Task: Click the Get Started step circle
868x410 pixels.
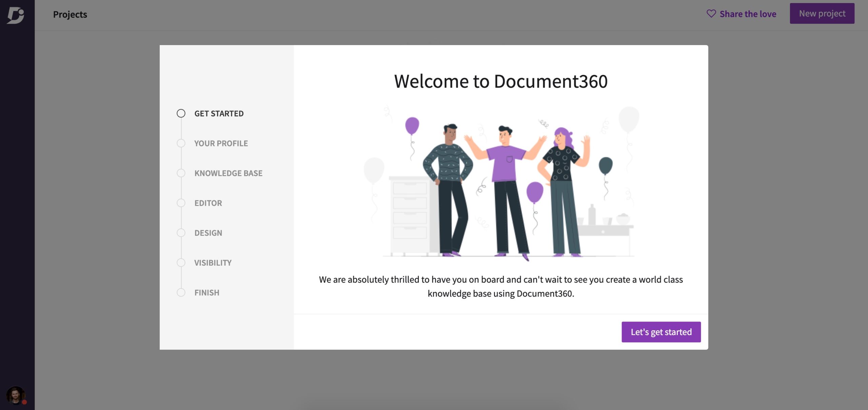Action: pos(181,114)
